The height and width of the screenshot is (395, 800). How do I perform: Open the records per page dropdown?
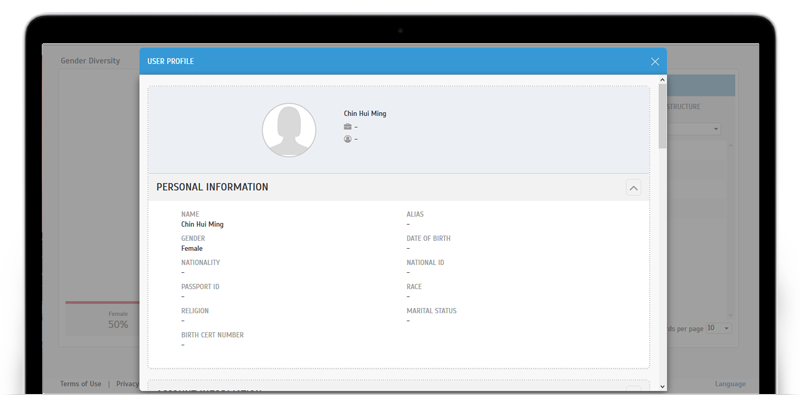(x=718, y=328)
